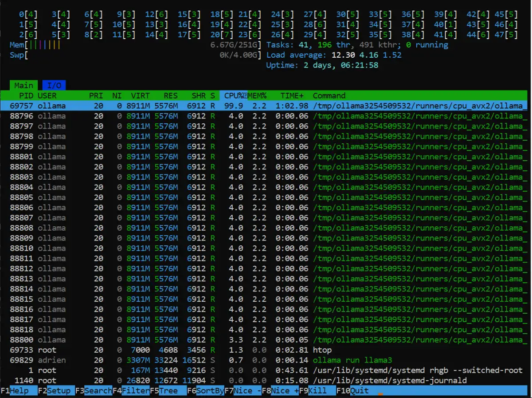The image size is (532, 398).
Task: Open the F6 SortBy menu
Action: (x=205, y=390)
